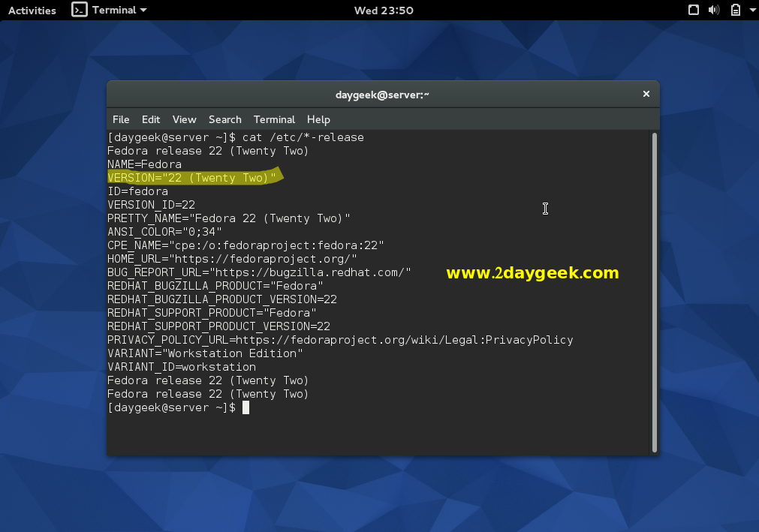Click the Terminal app icon in top bar
Image resolution: width=759 pixels, height=532 pixels.
79,10
